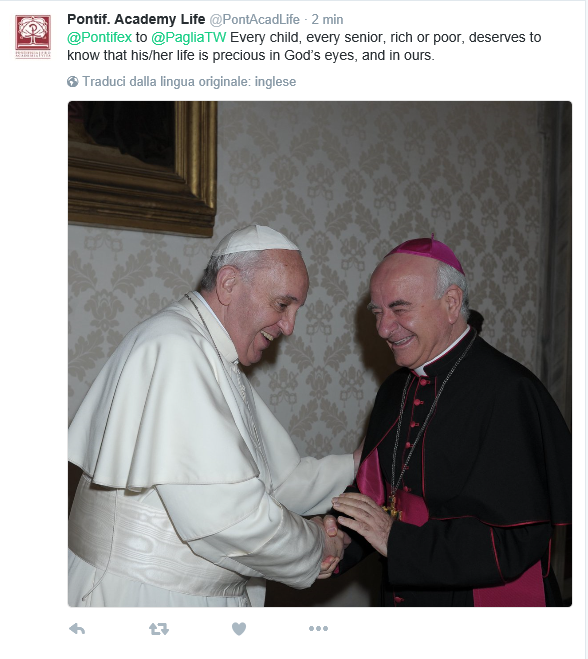Open the Pontif. Academy Life avatar logo

coord(33,37)
